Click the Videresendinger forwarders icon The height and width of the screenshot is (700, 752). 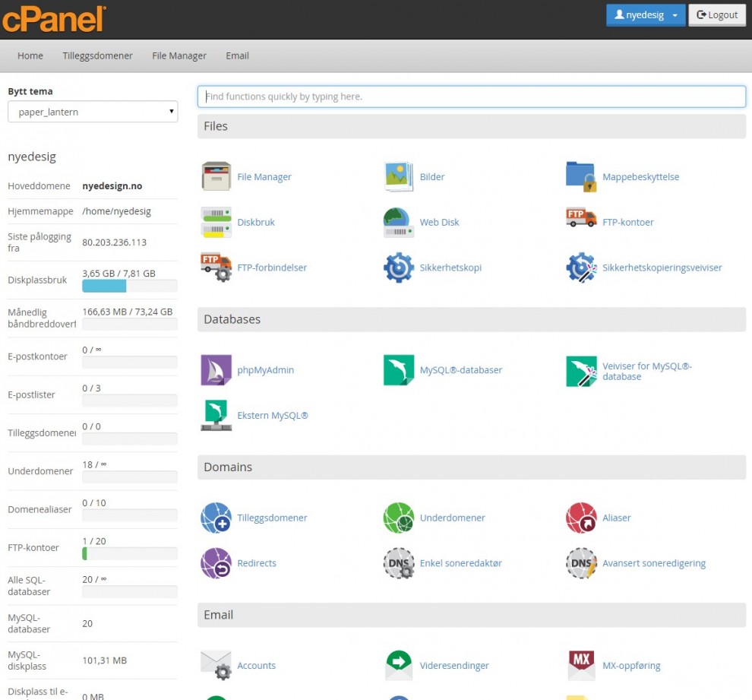coord(399,666)
